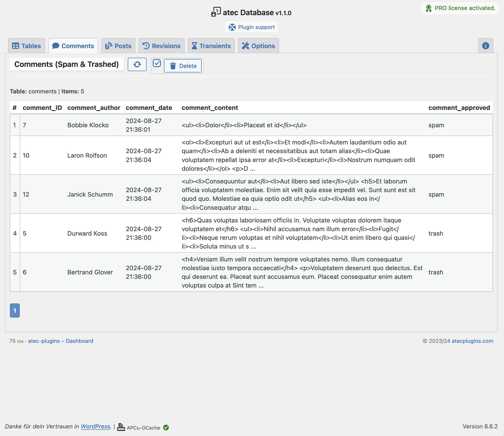
Task: Click the atec Database logo icon
Action: point(216,12)
